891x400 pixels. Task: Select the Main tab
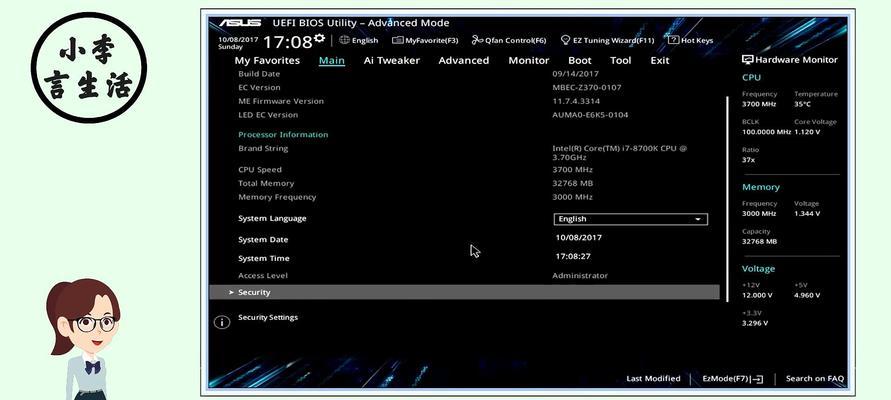tap(332, 60)
